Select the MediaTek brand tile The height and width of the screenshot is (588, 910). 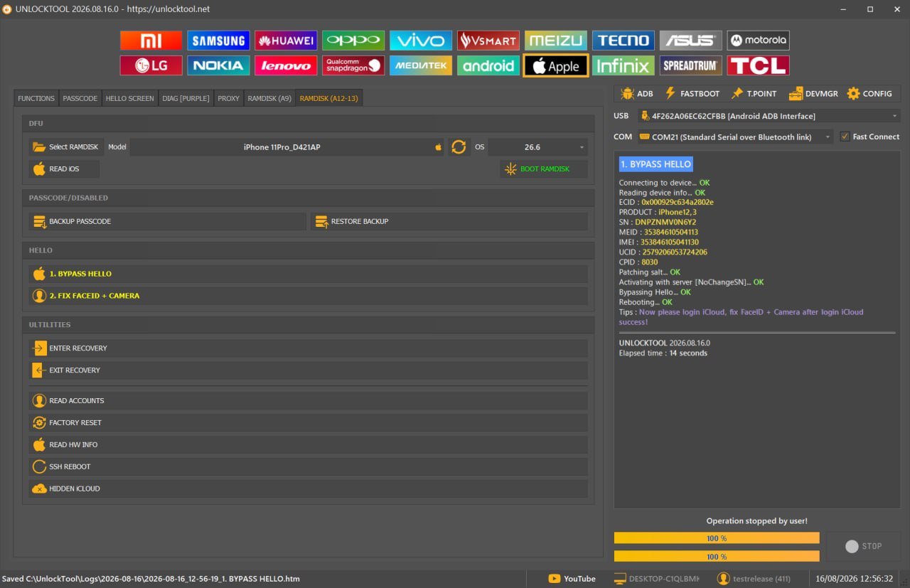[x=421, y=66]
